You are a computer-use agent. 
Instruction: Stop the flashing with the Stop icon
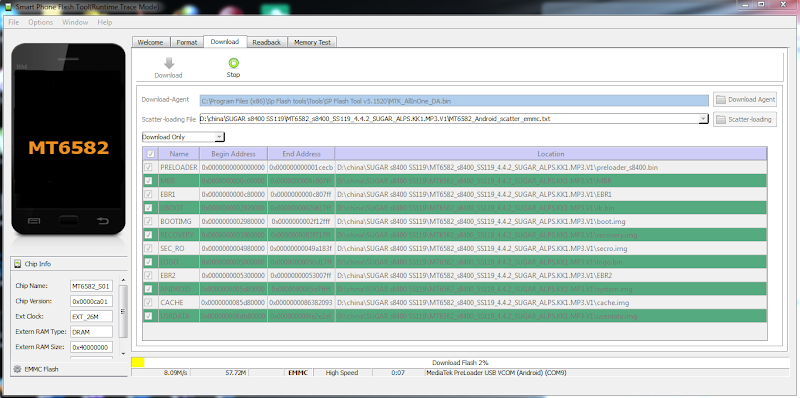point(233,63)
